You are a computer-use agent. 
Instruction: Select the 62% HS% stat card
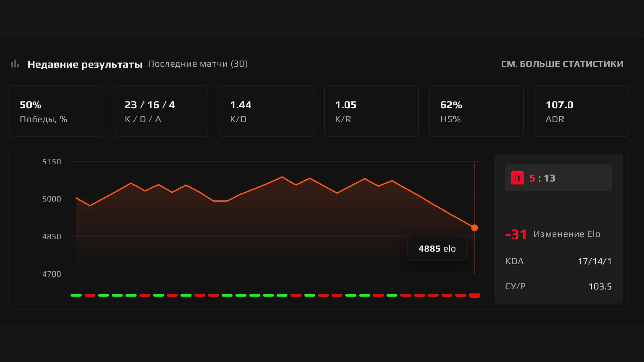pos(476,111)
